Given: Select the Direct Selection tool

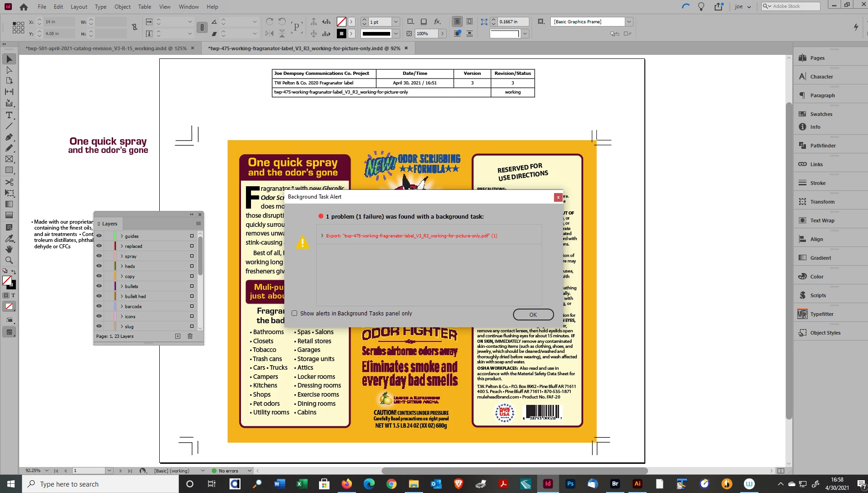Looking at the screenshot, I should (x=9, y=70).
